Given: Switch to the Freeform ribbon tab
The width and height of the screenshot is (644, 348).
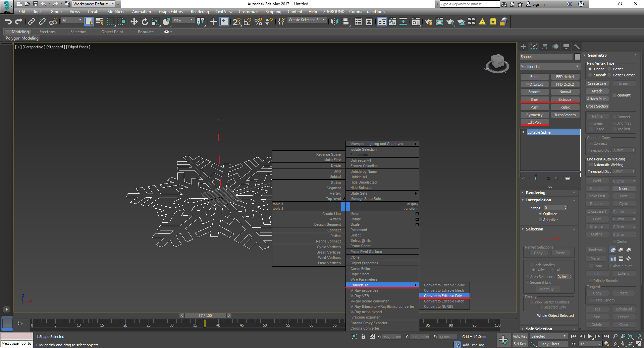Looking at the screenshot, I should point(47,32).
